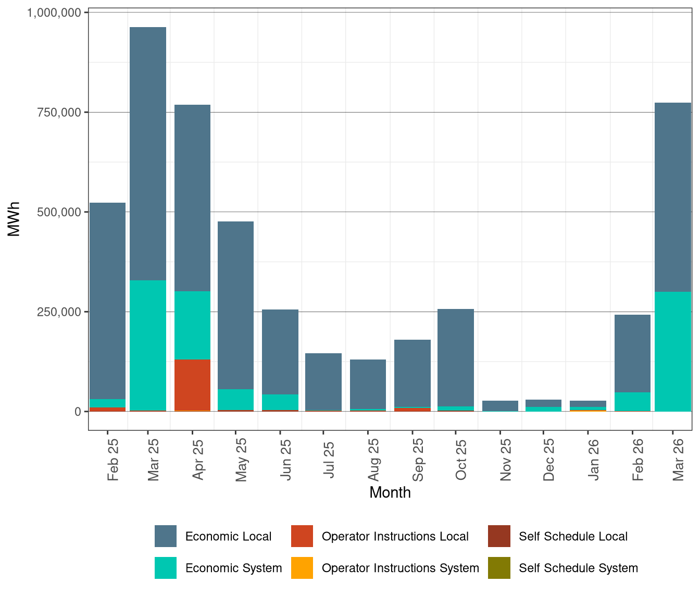
Task: Click the 'May 25' x-axis label
Action: (x=241, y=460)
